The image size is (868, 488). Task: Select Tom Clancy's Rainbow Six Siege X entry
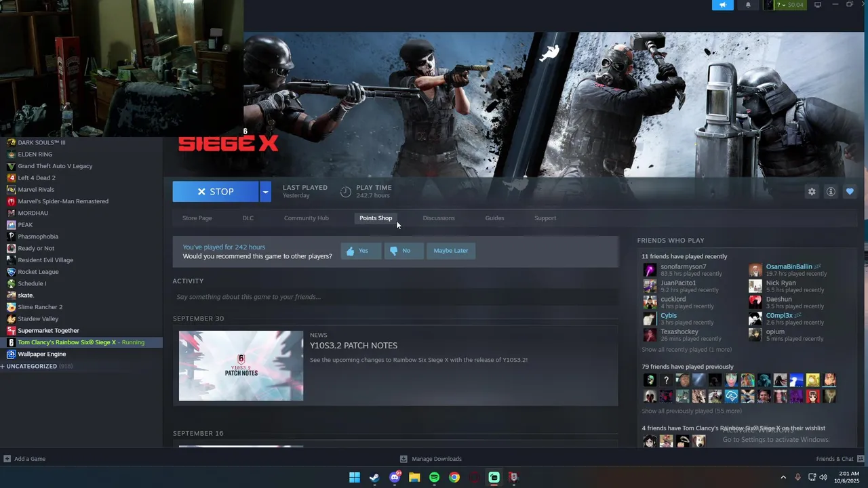[81, 342]
